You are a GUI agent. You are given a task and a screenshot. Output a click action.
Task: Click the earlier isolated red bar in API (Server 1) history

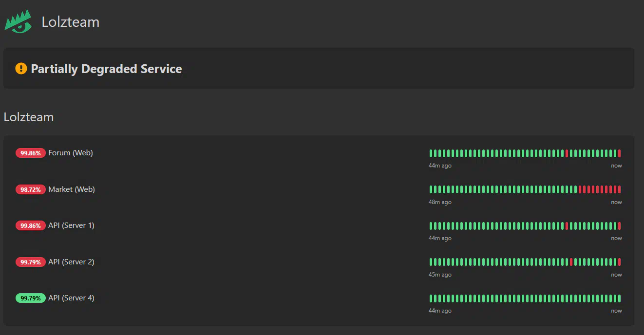click(567, 226)
